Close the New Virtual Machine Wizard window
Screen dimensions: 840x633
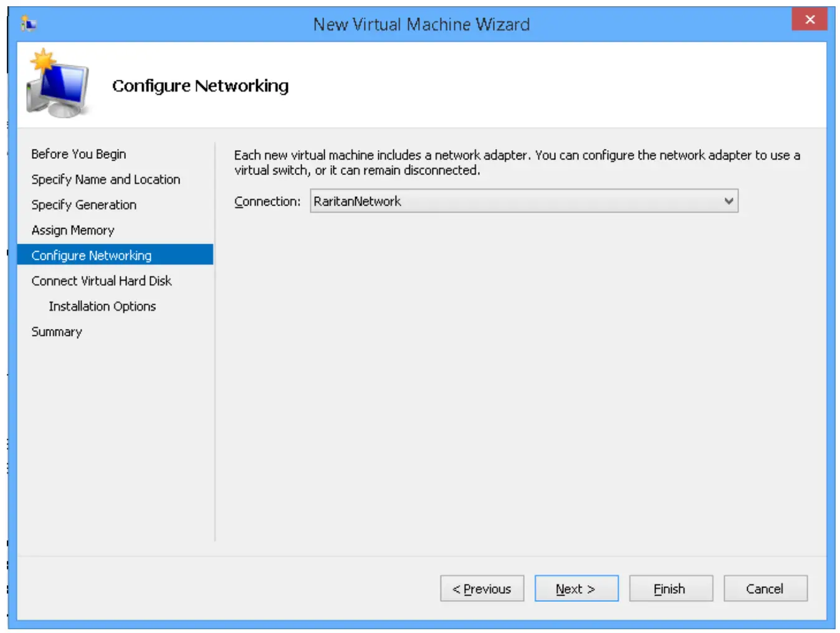809,19
